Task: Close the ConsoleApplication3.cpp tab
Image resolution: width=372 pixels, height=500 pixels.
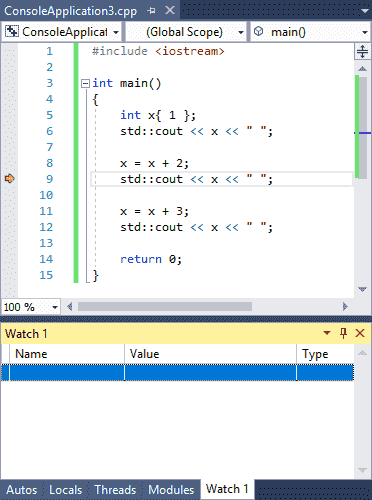Action: 170,10
